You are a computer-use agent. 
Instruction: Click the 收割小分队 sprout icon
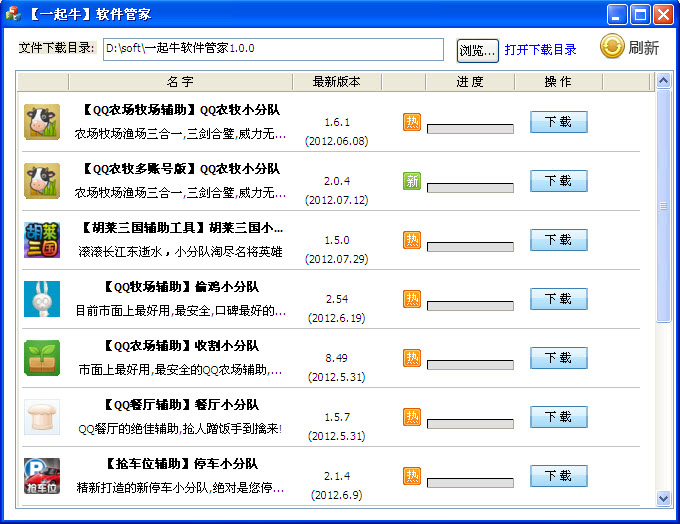(x=42, y=358)
